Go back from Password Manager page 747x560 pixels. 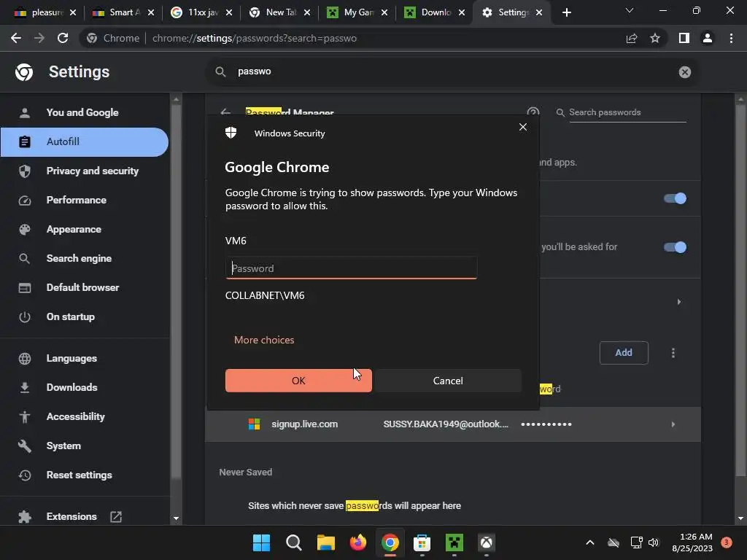pos(225,112)
